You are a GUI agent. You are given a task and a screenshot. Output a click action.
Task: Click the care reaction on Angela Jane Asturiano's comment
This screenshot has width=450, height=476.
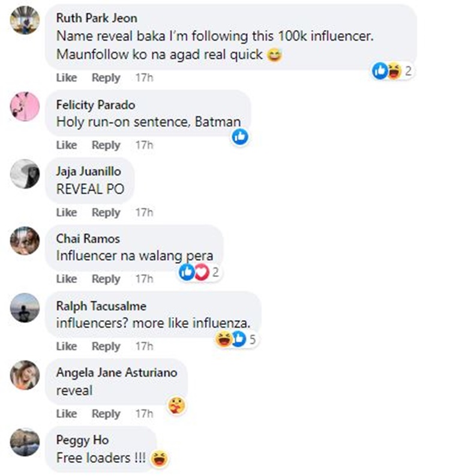(176, 406)
